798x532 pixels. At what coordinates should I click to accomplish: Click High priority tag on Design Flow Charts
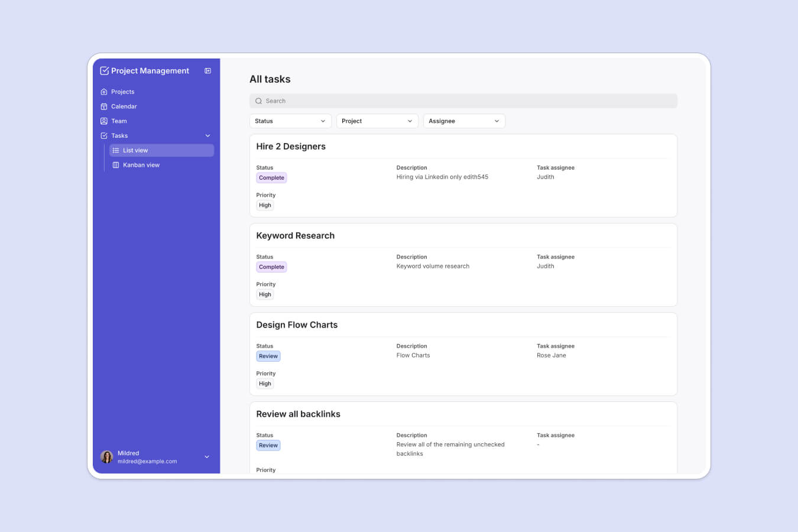[x=265, y=384]
